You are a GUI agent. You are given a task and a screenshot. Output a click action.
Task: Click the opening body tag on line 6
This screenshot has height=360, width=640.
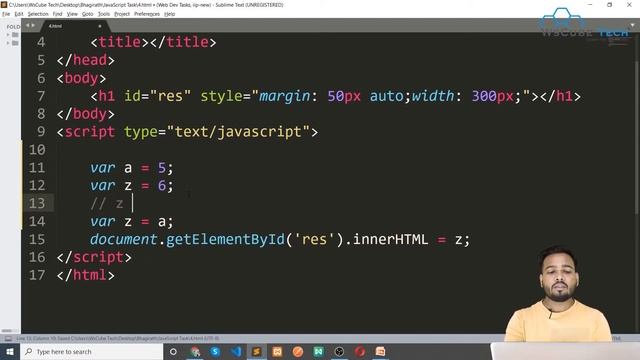pyautogui.click(x=81, y=78)
